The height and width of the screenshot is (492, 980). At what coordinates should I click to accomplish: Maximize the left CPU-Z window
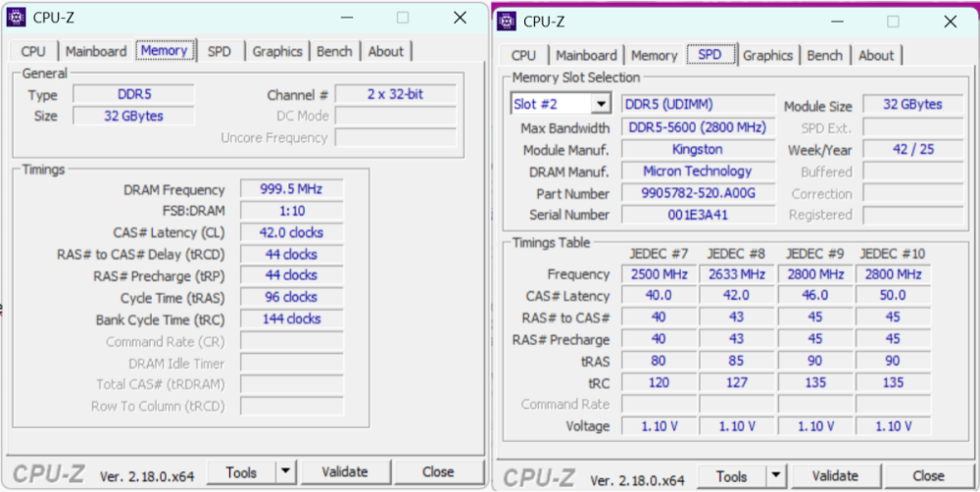403,18
